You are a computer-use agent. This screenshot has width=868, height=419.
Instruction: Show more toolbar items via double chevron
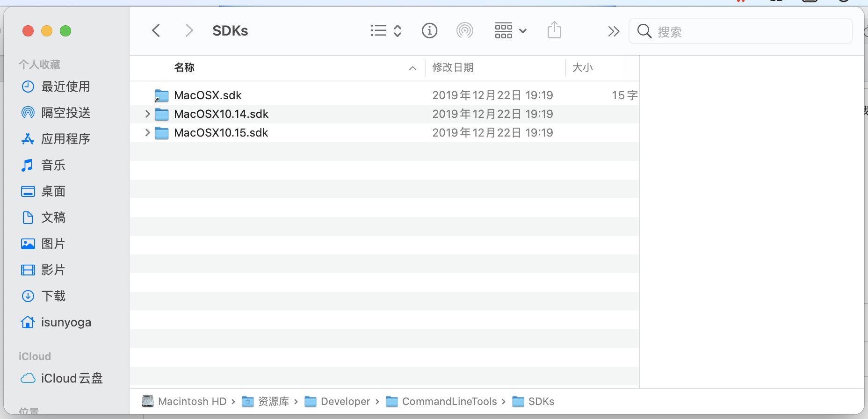click(x=614, y=31)
